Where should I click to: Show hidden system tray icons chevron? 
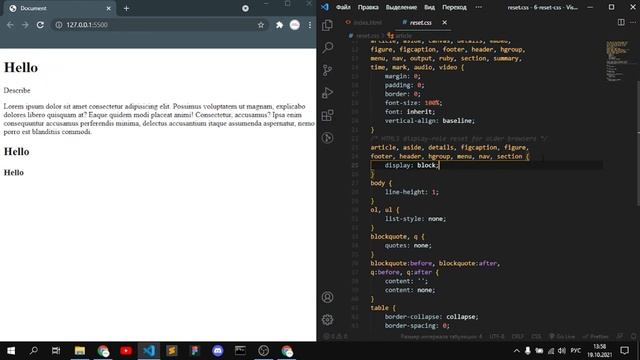pyautogui.click(x=516, y=351)
